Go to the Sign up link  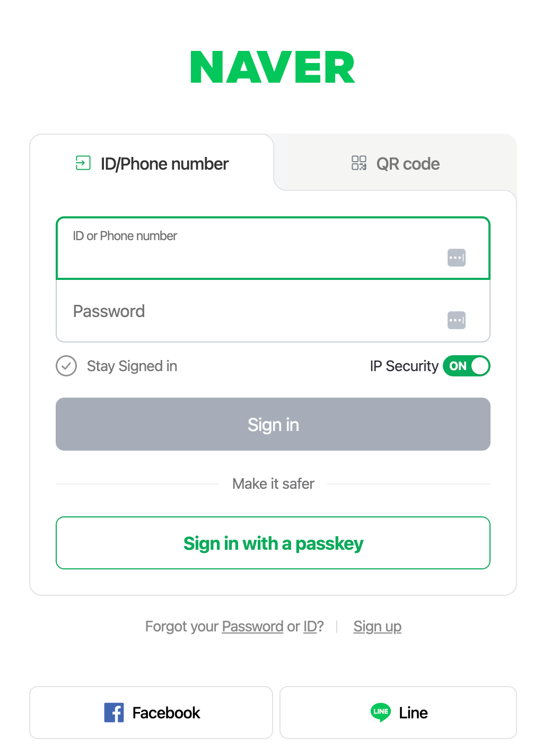click(377, 627)
